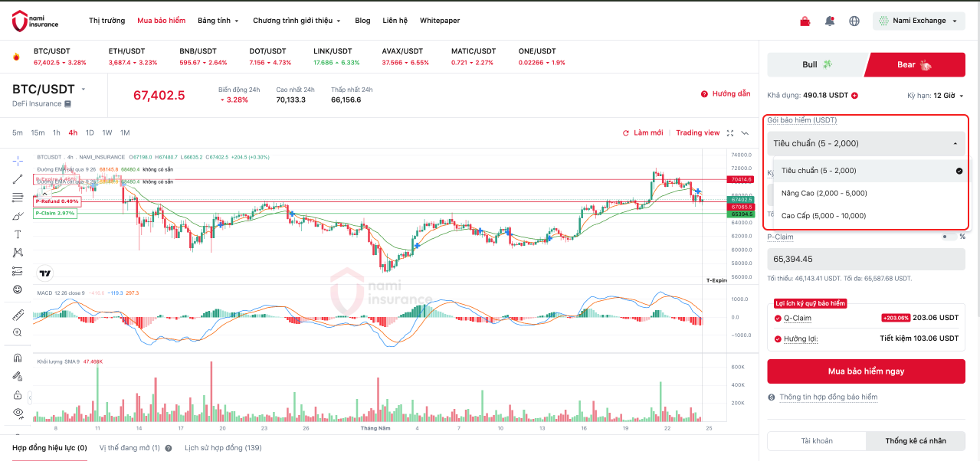980x461 pixels.
Task: Click the plus icon beside available balance
Action: pos(854,96)
